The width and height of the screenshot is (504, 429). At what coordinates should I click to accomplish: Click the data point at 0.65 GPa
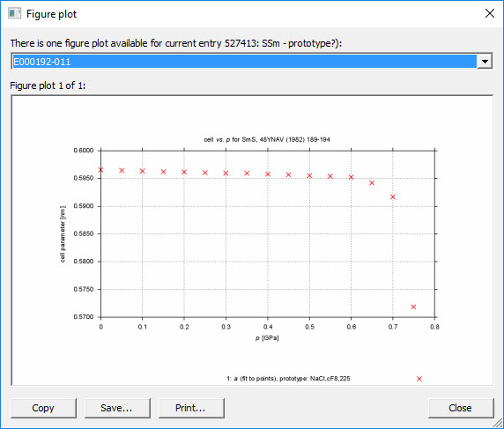[372, 183]
